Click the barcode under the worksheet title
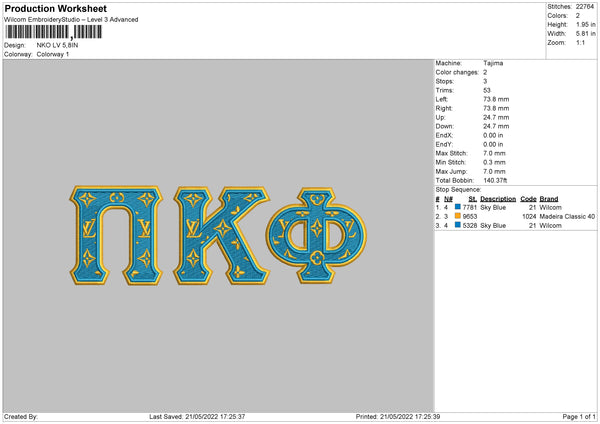This screenshot has width=600, height=424. pyautogui.click(x=53, y=32)
